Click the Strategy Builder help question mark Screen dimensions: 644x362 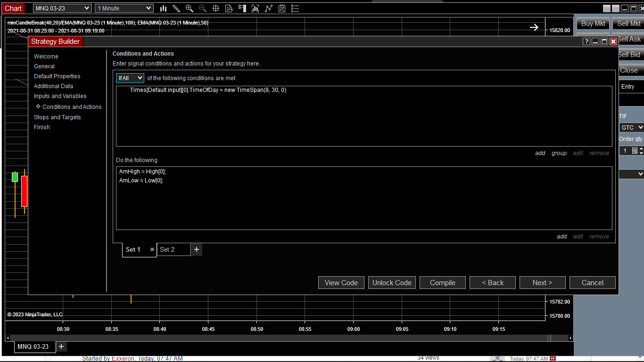(x=586, y=41)
